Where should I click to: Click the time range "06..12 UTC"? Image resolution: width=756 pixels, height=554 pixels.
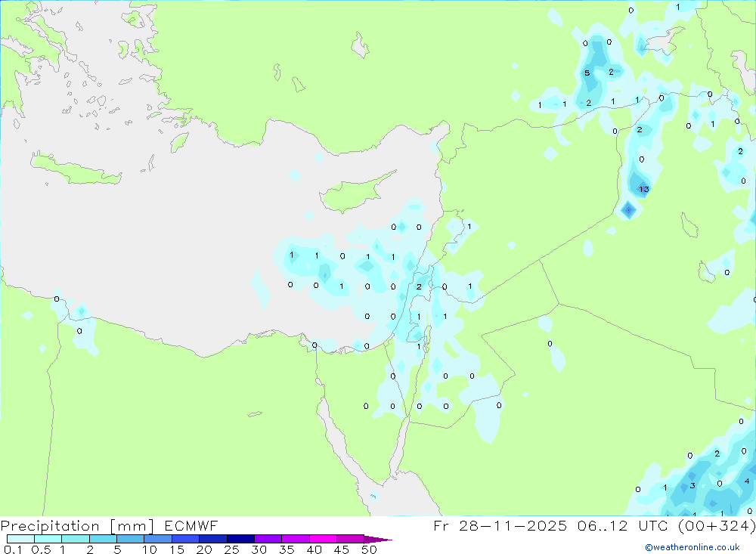click(622, 525)
